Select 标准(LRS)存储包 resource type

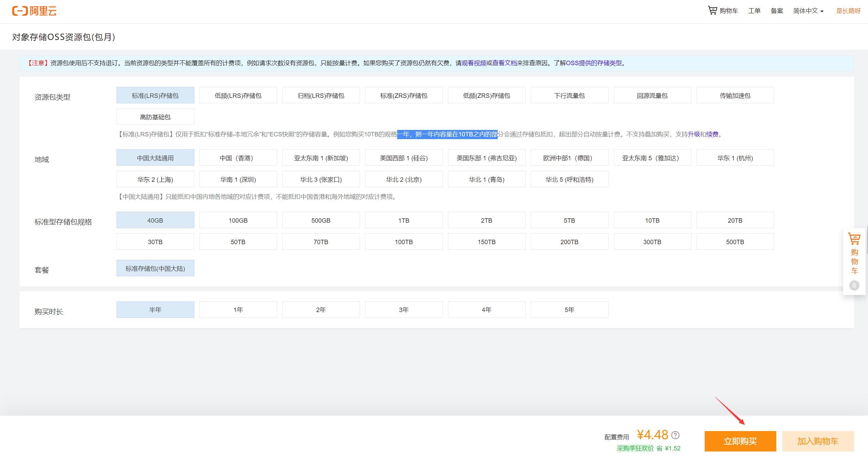pos(155,95)
